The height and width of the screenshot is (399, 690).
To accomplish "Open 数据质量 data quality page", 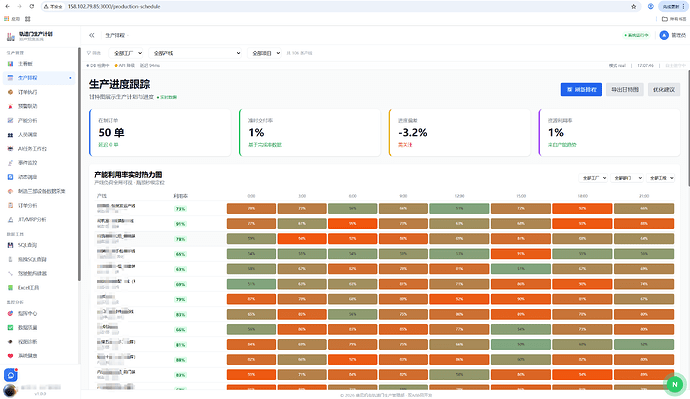I will (x=40, y=327).
